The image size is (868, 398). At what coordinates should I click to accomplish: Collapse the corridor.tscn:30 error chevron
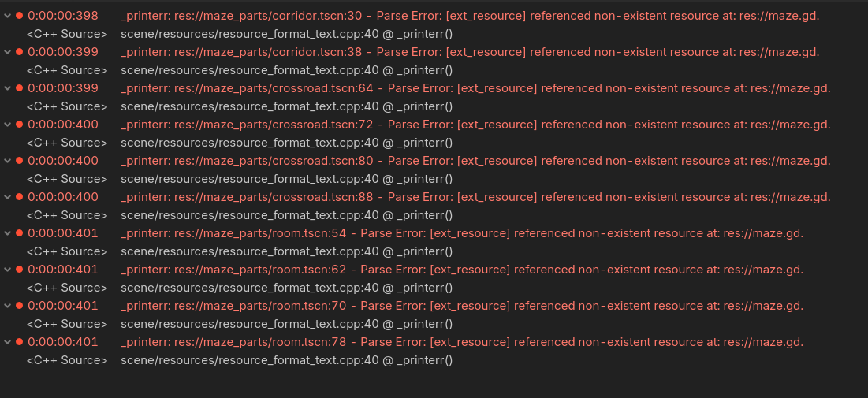point(7,16)
